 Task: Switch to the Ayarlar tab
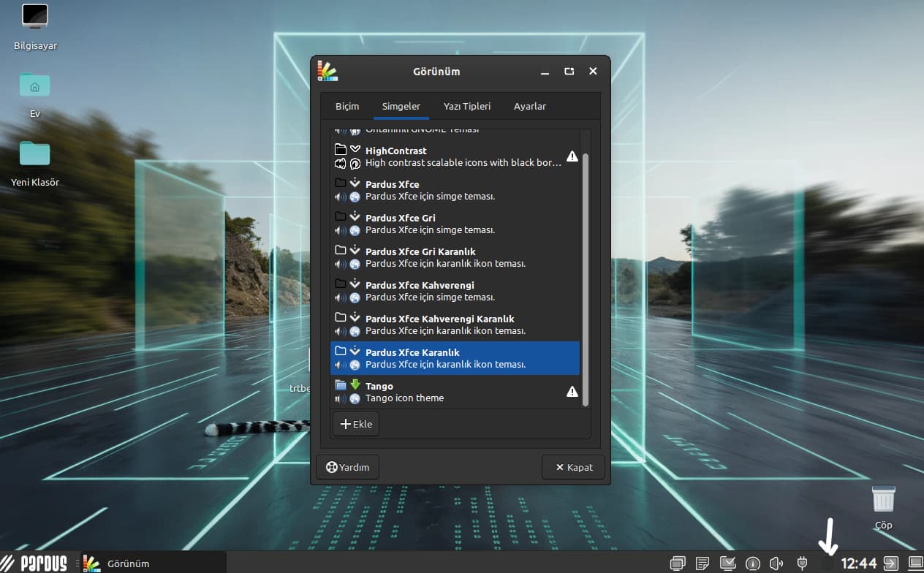click(530, 107)
